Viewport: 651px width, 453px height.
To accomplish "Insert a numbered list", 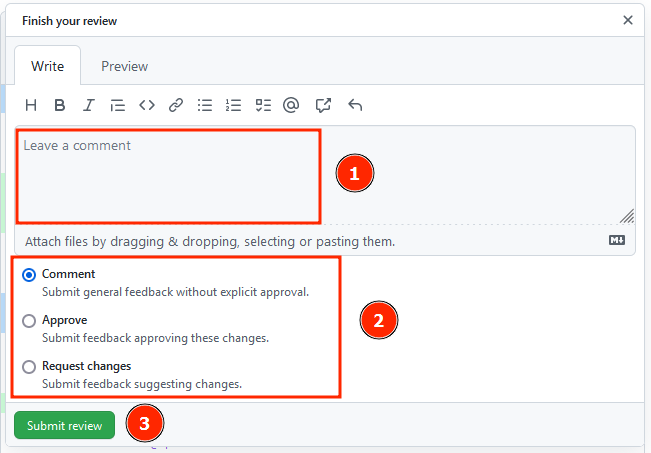I will pos(233,105).
